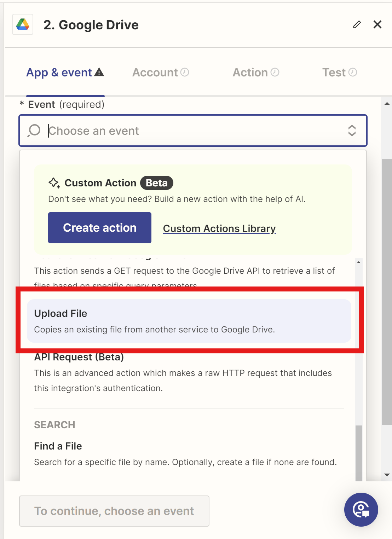Viewport: 392px width, 539px height.
Task: Click the warning triangle beside App & event
Action: pyautogui.click(x=99, y=72)
